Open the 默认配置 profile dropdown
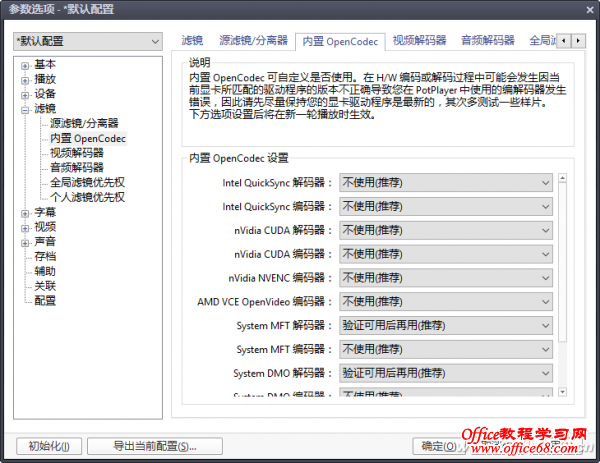This screenshot has height=463, width=600. [x=87, y=41]
